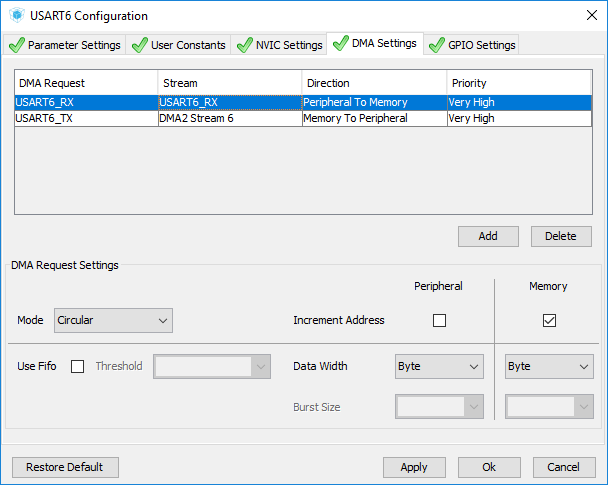Image resolution: width=608 pixels, height=485 pixels.
Task: Click the STM32Cube app icon in title bar
Action: [17, 16]
